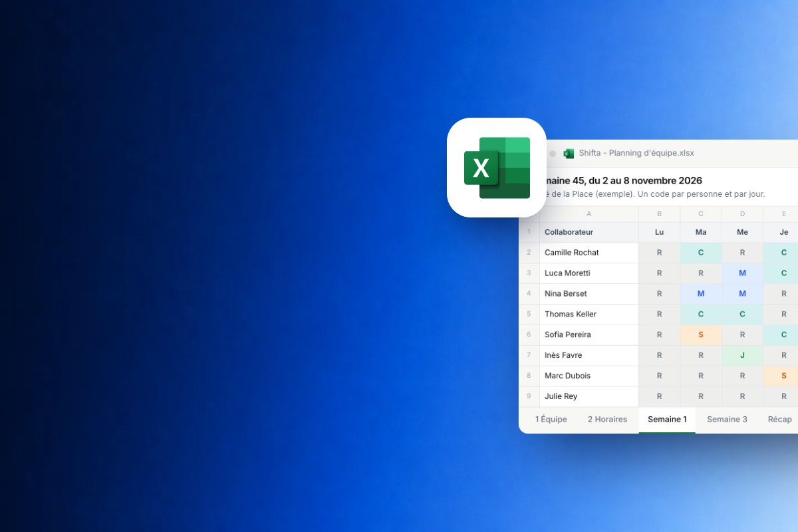Click Thomas Keller's Me cell with C
The image size is (798, 532).
742,314
